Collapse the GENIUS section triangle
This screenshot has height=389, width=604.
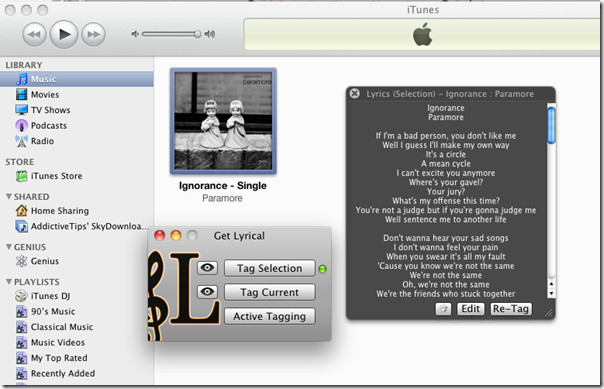[x=8, y=247]
